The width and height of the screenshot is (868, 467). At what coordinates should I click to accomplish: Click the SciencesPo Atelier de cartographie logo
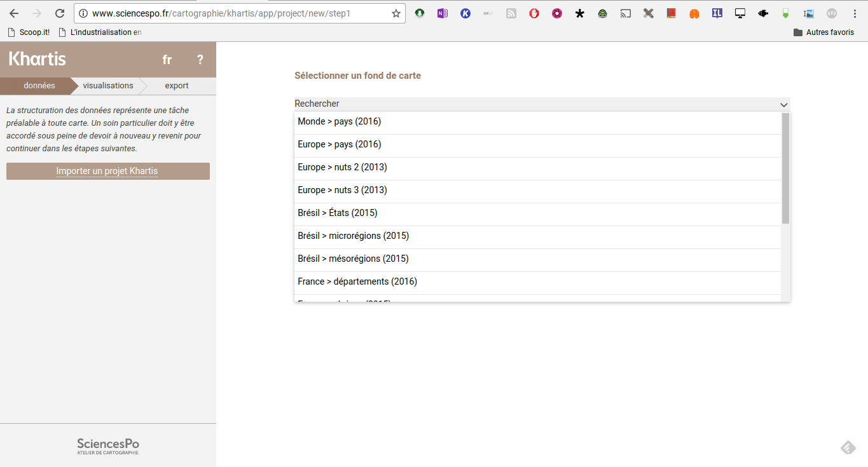[108, 446]
